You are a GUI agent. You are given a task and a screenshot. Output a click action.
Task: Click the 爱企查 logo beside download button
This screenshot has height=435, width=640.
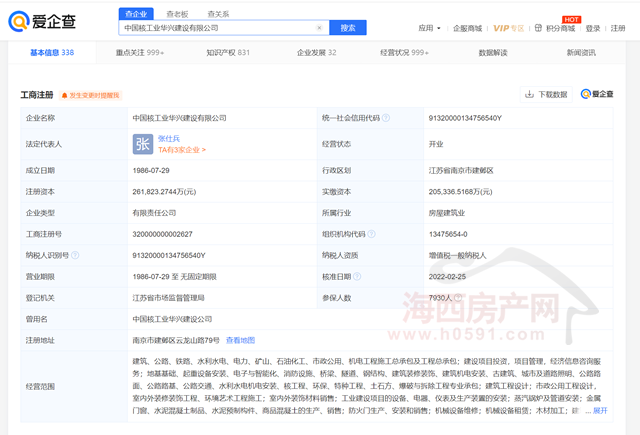pyautogui.click(x=597, y=94)
